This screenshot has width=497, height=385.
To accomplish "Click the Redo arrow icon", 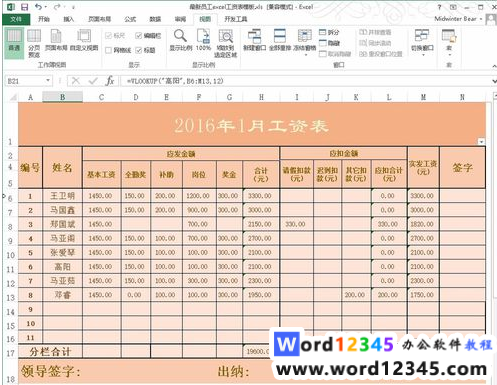I will tap(57, 7).
